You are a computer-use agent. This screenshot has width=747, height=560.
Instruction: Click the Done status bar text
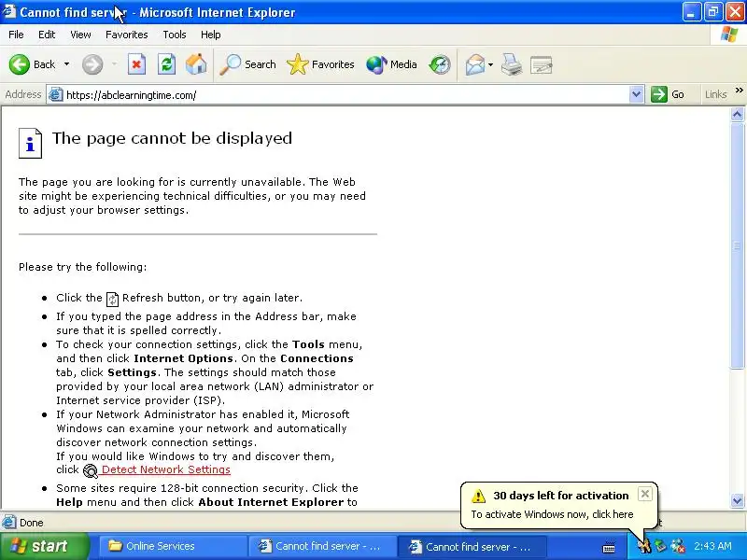[32, 523]
